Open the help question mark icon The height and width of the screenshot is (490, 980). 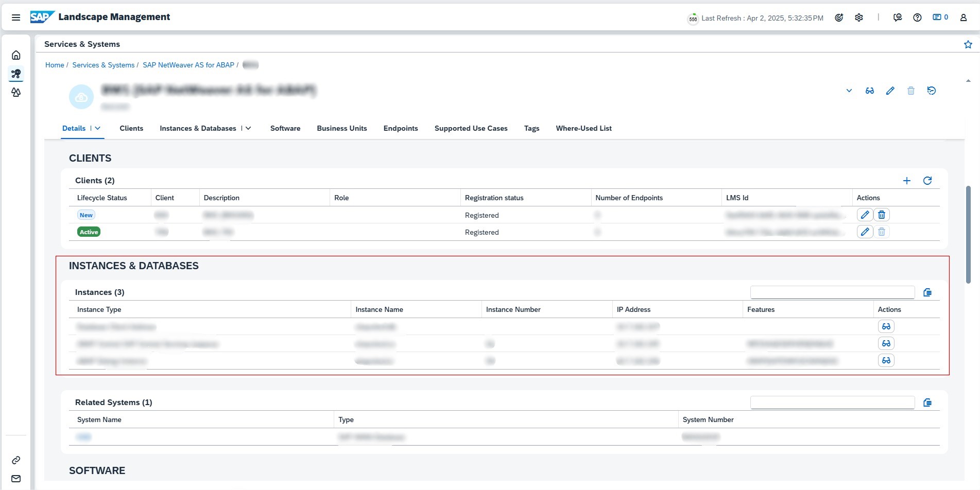click(x=917, y=17)
